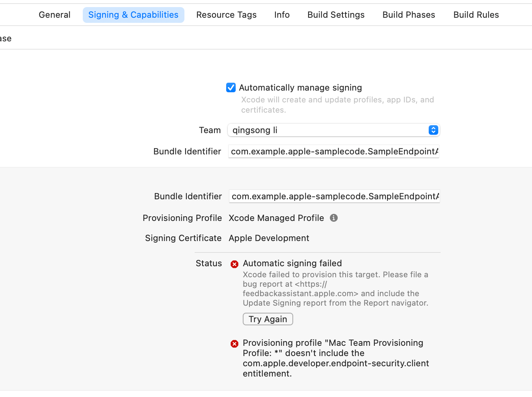This screenshot has height=397, width=532.
Task: Click the error icon beside the Provisioning profile message
Action: [234, 344]
